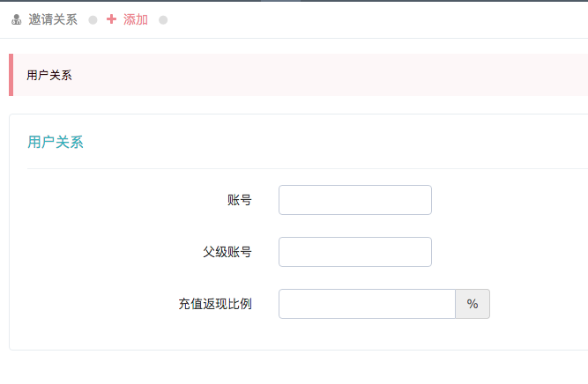The image size is (588, 384).
Task: Click the 账号 field label
Action: [239, 200]
